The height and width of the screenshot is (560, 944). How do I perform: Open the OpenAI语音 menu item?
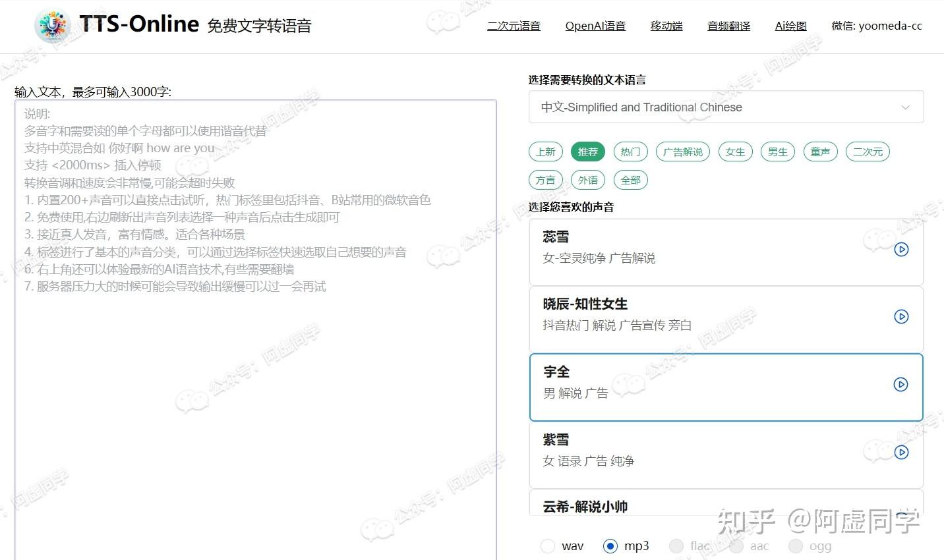[595, 26]
